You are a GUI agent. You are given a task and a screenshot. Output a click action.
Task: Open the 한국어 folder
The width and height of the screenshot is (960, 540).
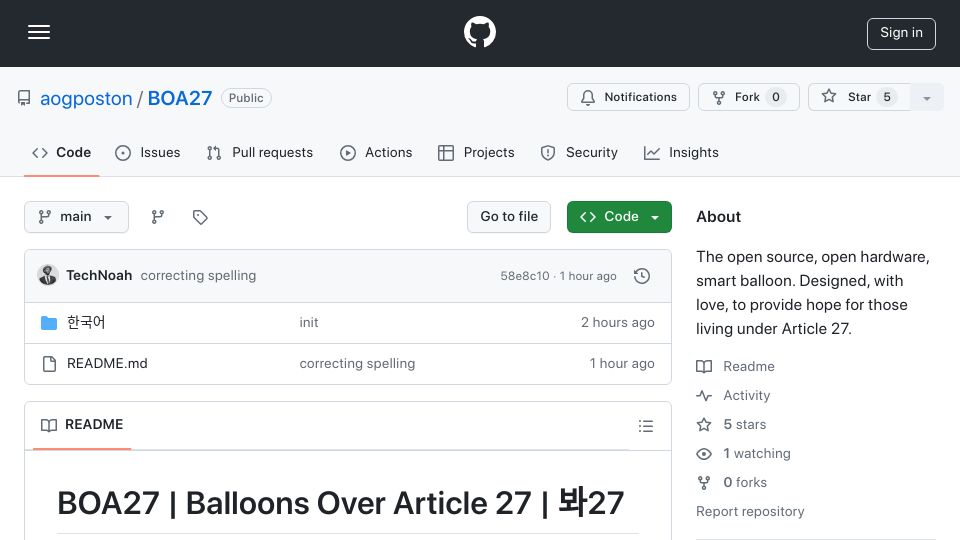click(86, 322)
